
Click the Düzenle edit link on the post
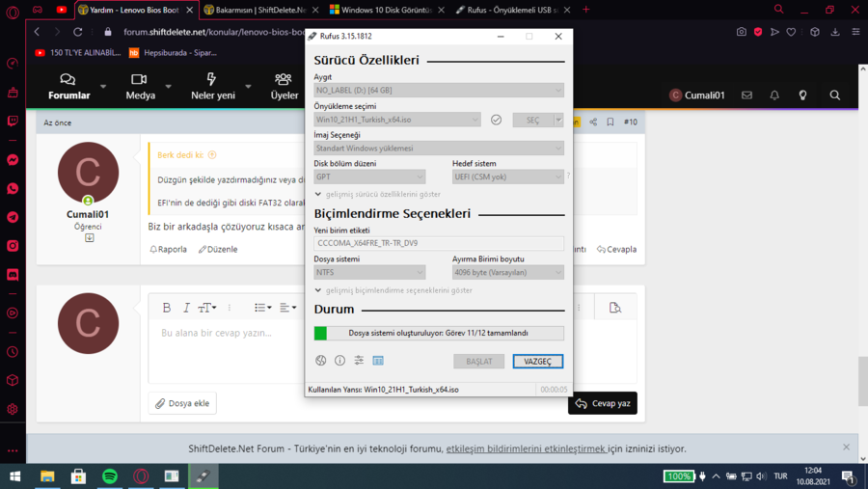coord(218,249)
